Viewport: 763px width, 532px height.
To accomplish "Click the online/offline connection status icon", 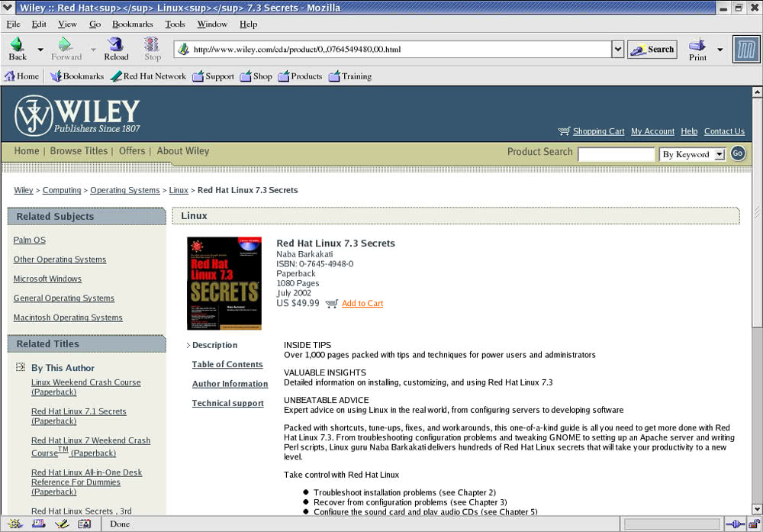I will (x=735, y=524).
